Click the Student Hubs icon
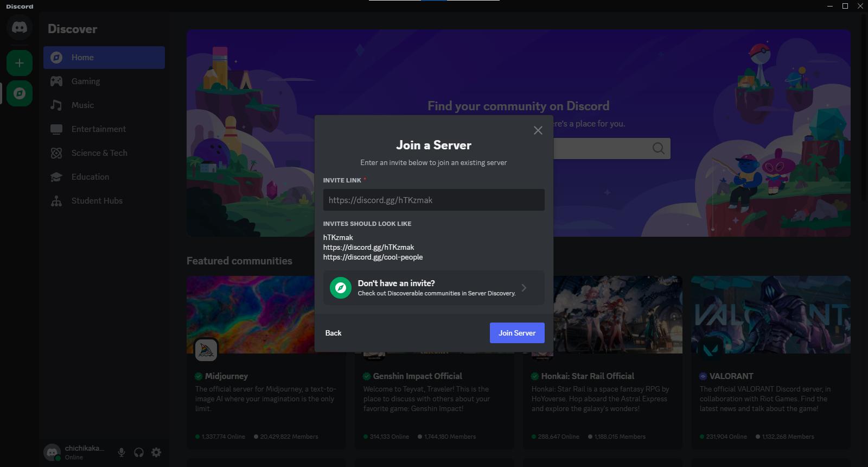868x467 pixels. click(56, 201)
